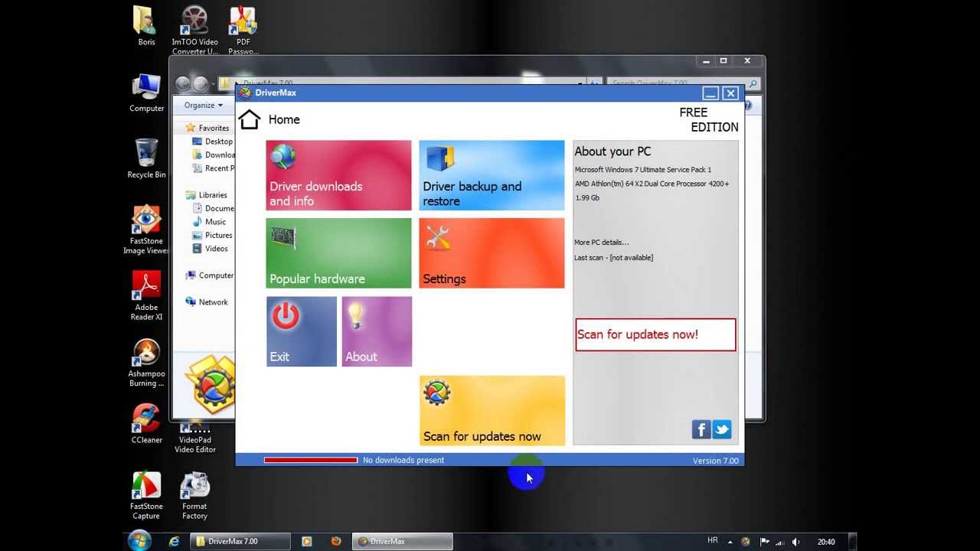Open the Driver backup and restore tile
The height and width of the screenshot is (551, 980).
tap(492, 175)
